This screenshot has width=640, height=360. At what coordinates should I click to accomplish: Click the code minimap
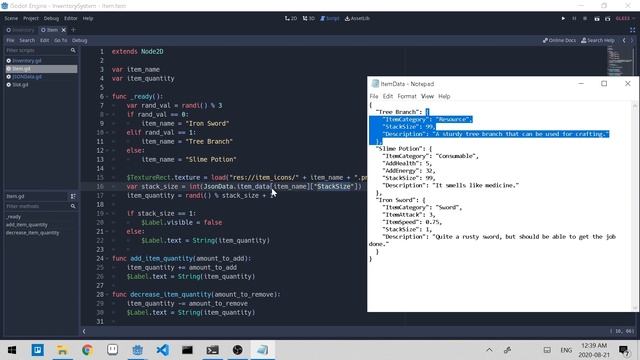pyautogui.click(x=620, y=61)
